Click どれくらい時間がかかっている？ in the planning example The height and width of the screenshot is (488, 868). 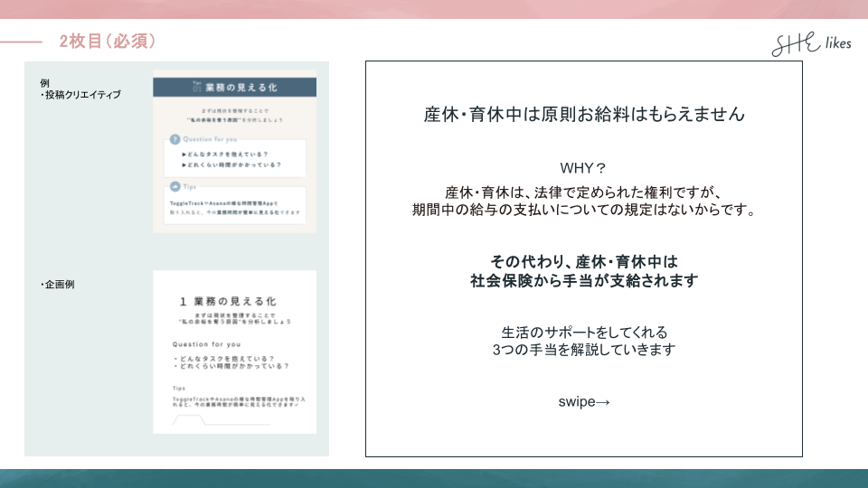(232, 366)
